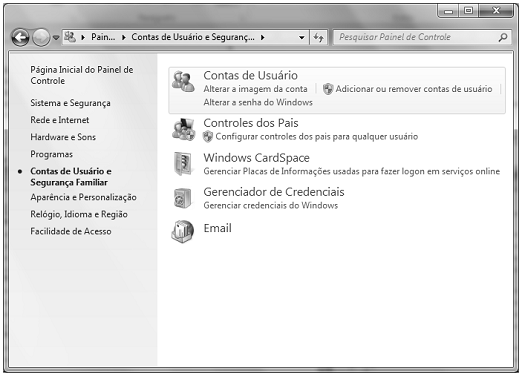Click shield icon beside 'Adicionar ou remover contas'
The width and height of the screenshot is (522, 378).
click(328, 89)
